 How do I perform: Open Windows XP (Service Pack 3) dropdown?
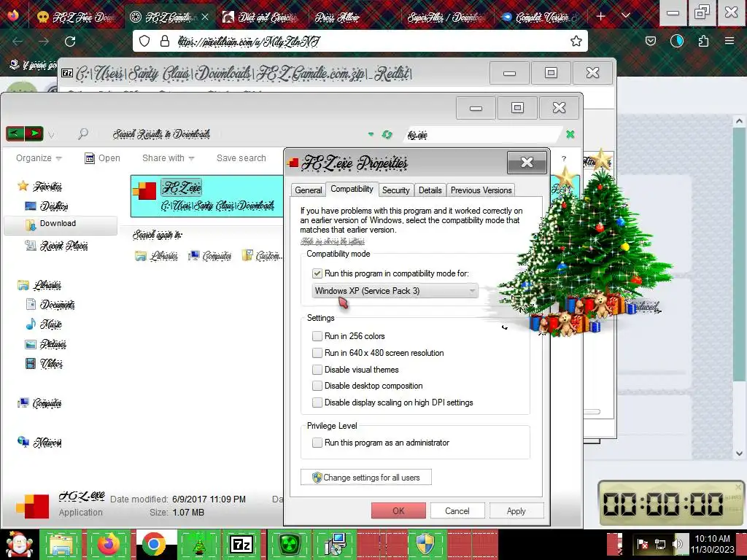(x=395, y=291)
